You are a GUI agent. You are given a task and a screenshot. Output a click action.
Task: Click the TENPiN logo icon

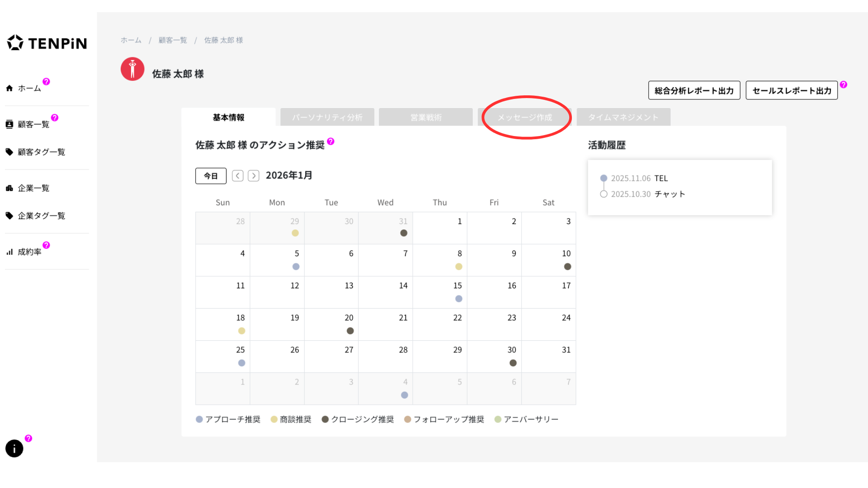(15, 43)
